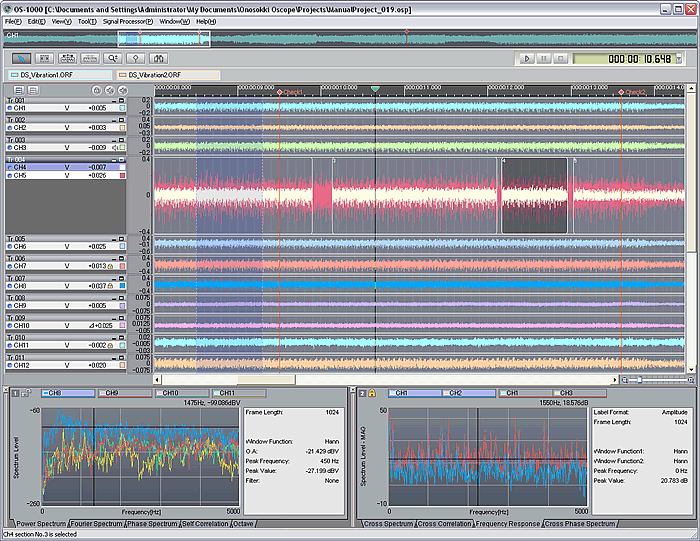Click the CH5 red color swatch
This screenshot has height=541, width=700.
pos(122,176)
